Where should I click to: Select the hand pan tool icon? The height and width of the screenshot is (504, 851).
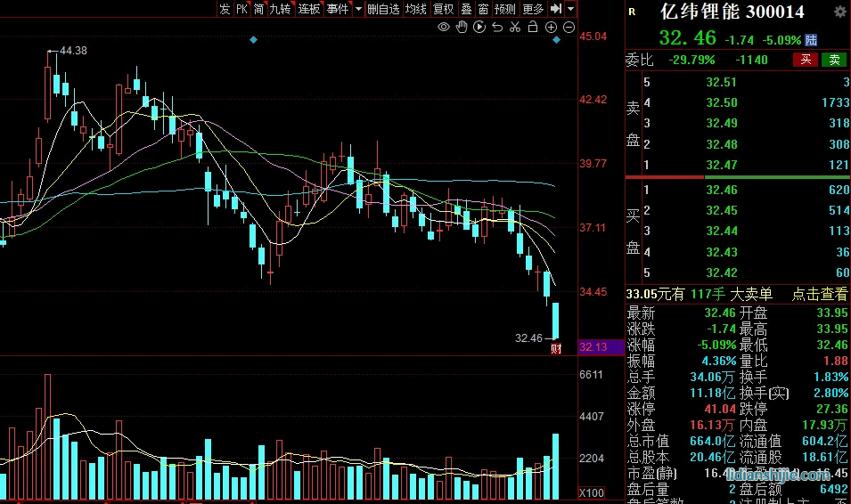pos(462,28)
